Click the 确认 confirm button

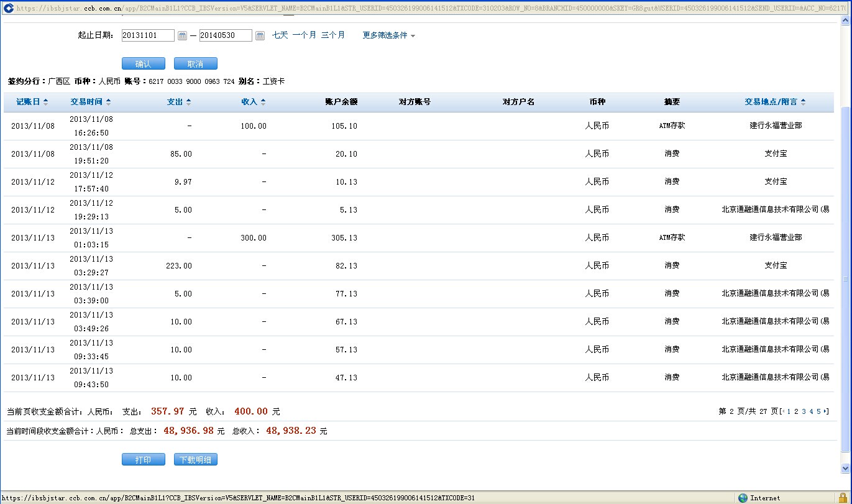143,64
